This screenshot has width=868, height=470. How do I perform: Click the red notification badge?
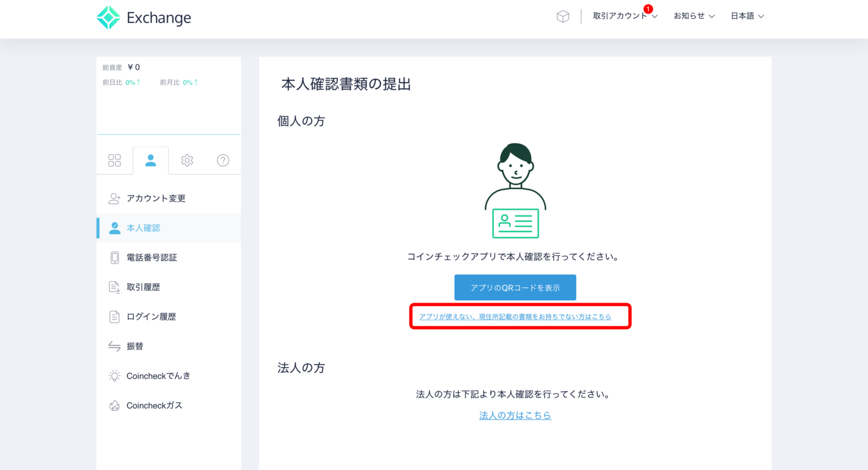pyautogui.click(x=648, y=9)
